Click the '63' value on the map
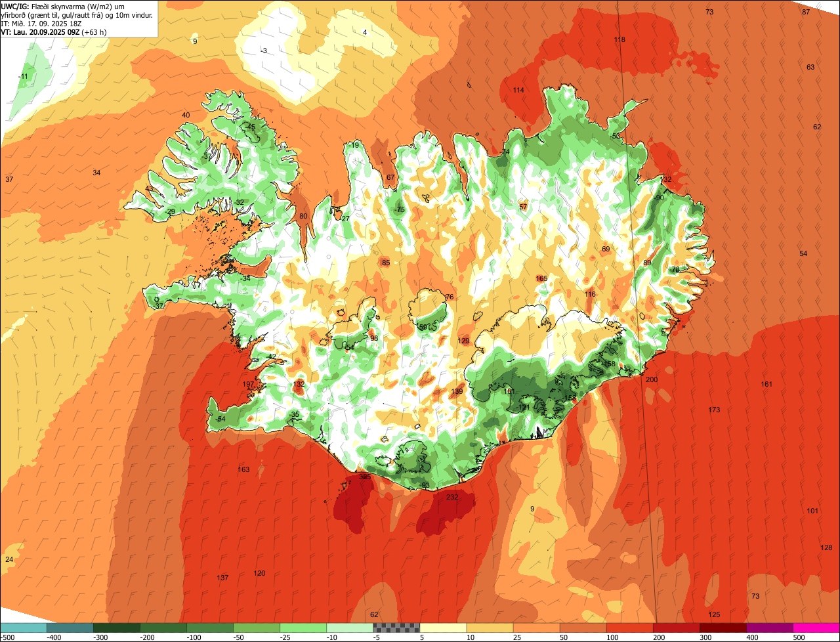The image size is (840, 642). point(810,67)
